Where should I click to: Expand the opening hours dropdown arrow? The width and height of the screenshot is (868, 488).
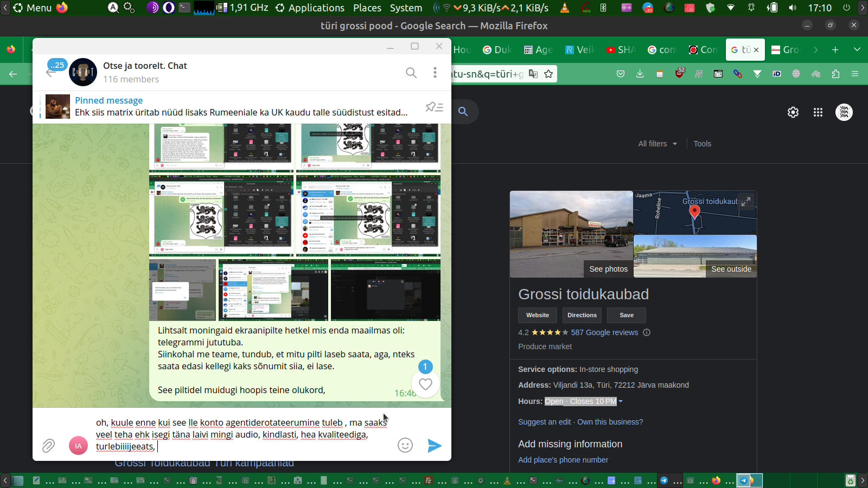[x=621, y=402]
